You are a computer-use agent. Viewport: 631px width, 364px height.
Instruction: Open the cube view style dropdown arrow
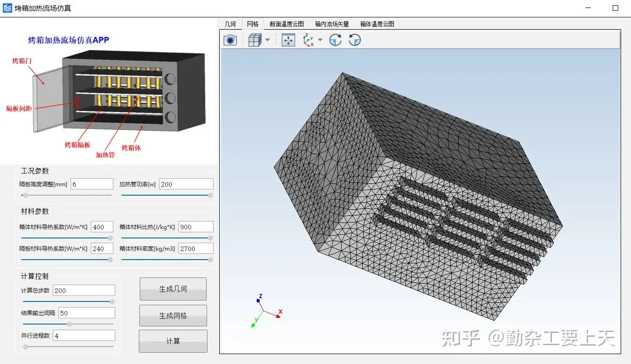(x=267, y=40)
